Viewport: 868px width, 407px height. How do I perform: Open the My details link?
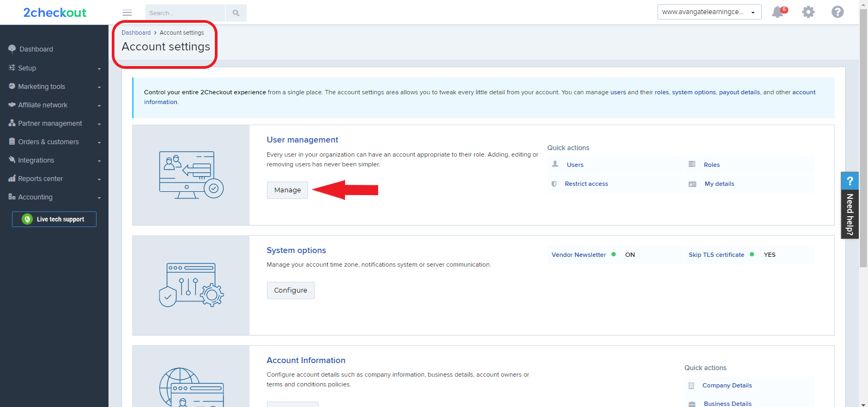[x=719, y=184]
